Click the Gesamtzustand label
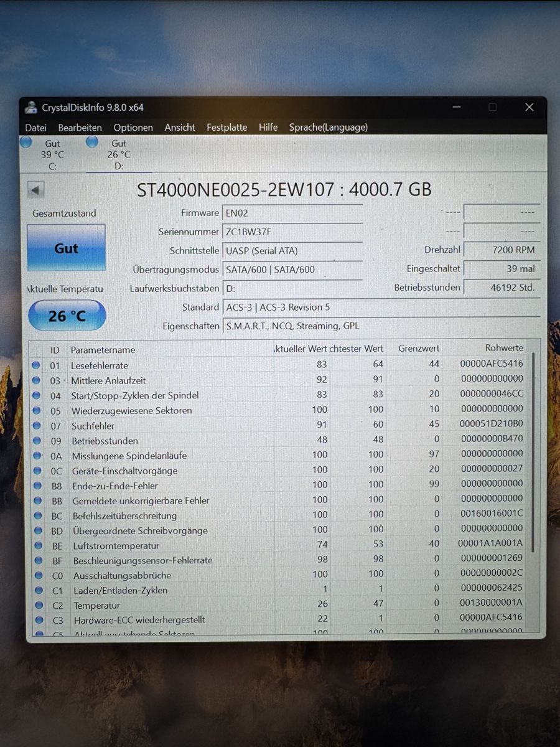 64,214
